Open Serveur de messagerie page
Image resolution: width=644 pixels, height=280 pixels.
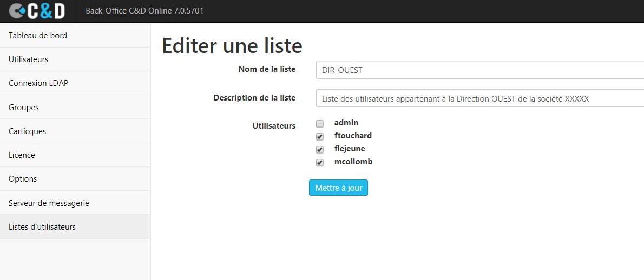75,203
